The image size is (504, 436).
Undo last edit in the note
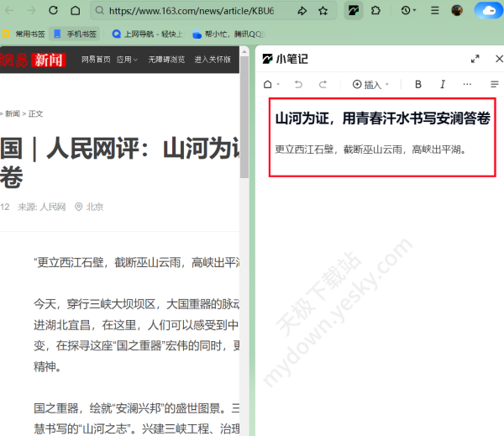click(298, 84)
